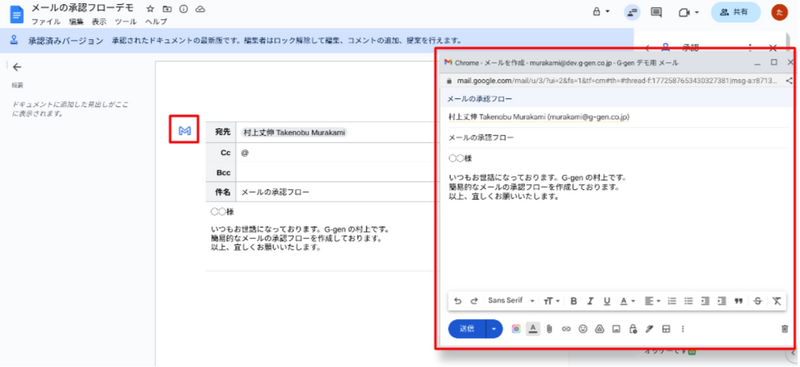Image resolution: width=800 pixels, height=367 pixels.
Task: Underline text in Gmail compose toolbar
Action: point(607,301)
